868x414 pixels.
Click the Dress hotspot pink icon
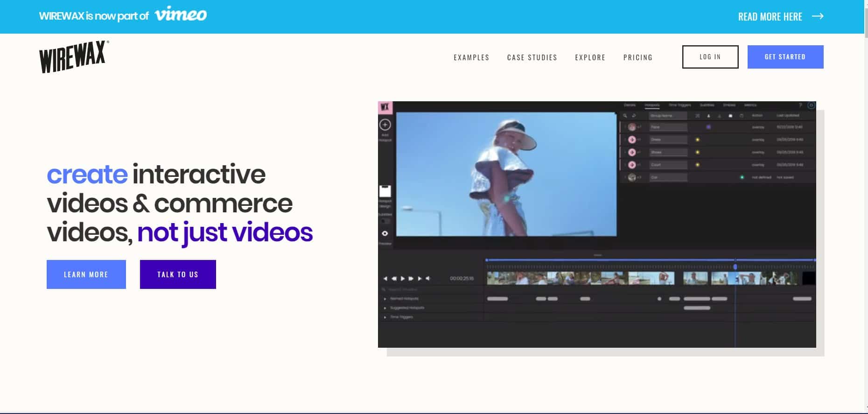(x=632, y=140)
